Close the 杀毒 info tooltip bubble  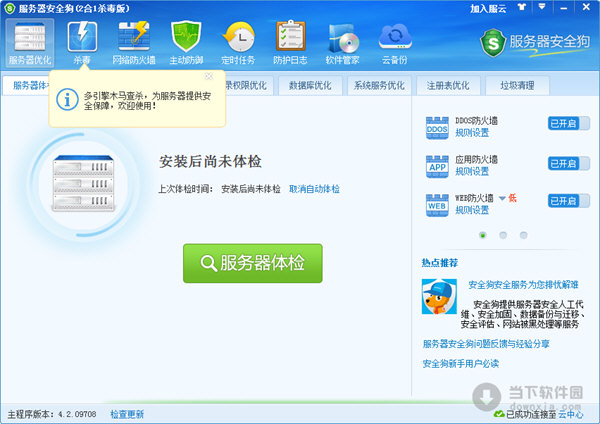pos(209,76)
